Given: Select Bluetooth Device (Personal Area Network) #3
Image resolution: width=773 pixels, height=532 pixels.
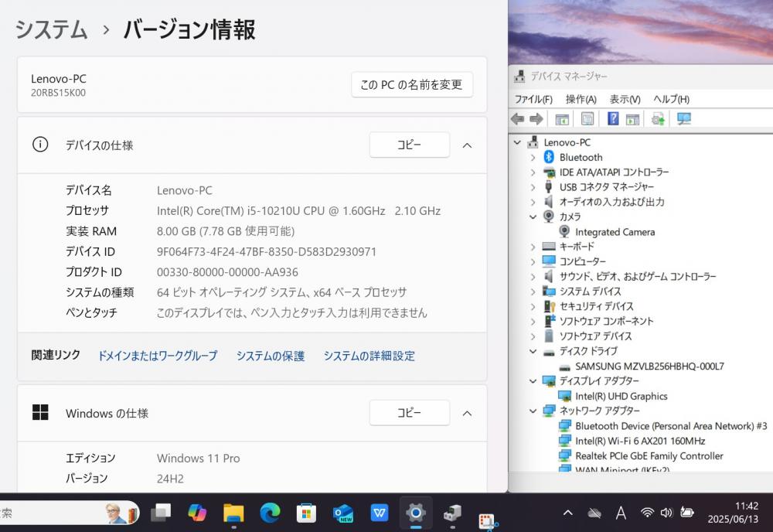Looking at the screenshot, I should pyautogui.click(x=671, y=426).
